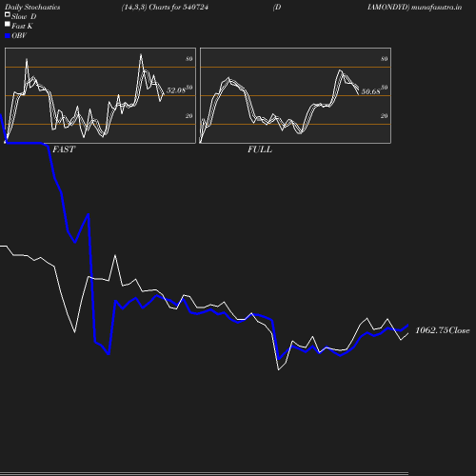Click the munafasutra.in watermark text
The height and width of the screenshot is (476, 476).
point(436,8)
